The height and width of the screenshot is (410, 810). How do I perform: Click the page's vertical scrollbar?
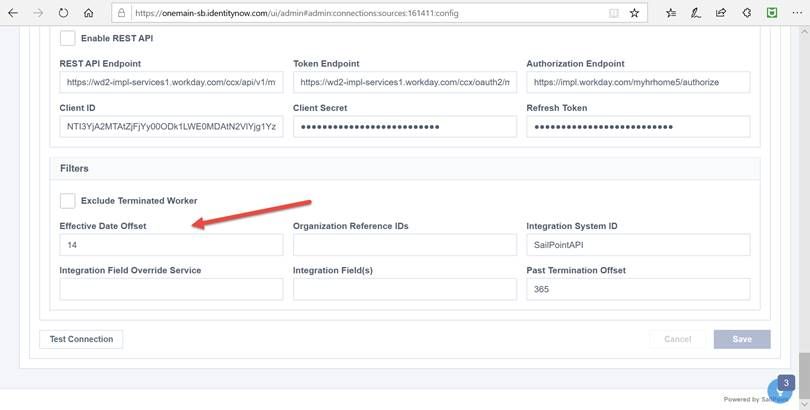[x=803, y=200]
